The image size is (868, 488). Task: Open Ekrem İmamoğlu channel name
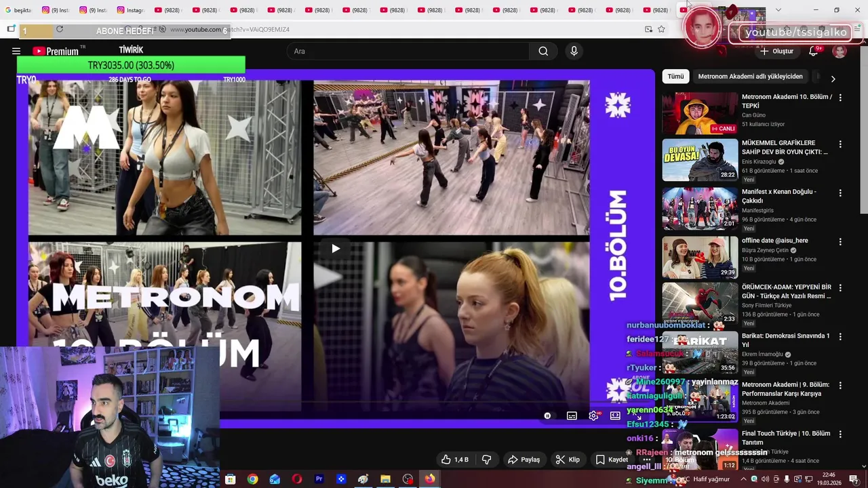pyautogui.click(x=762, y=354)
